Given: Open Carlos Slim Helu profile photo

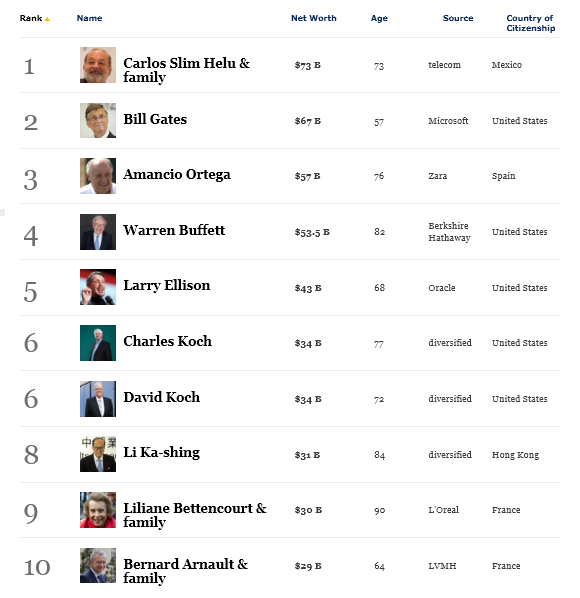Looking at the screenshot, I should coord(98,65).
